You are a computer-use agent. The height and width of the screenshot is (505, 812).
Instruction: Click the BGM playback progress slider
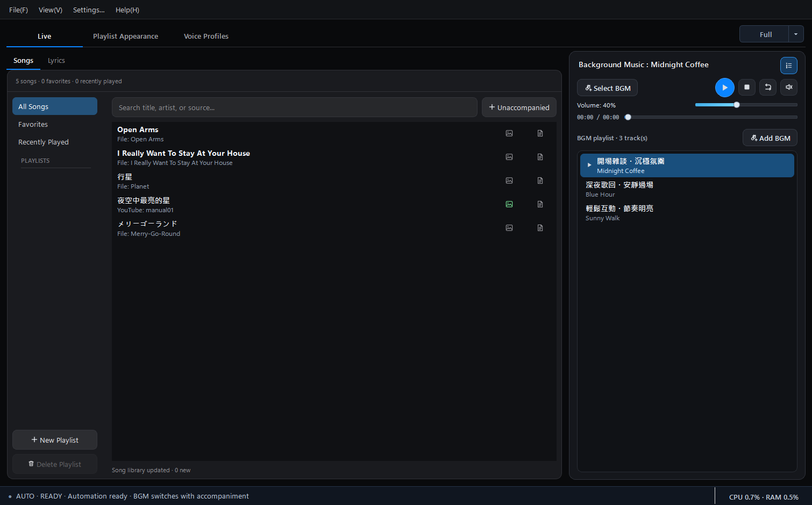tap(711, 117)
